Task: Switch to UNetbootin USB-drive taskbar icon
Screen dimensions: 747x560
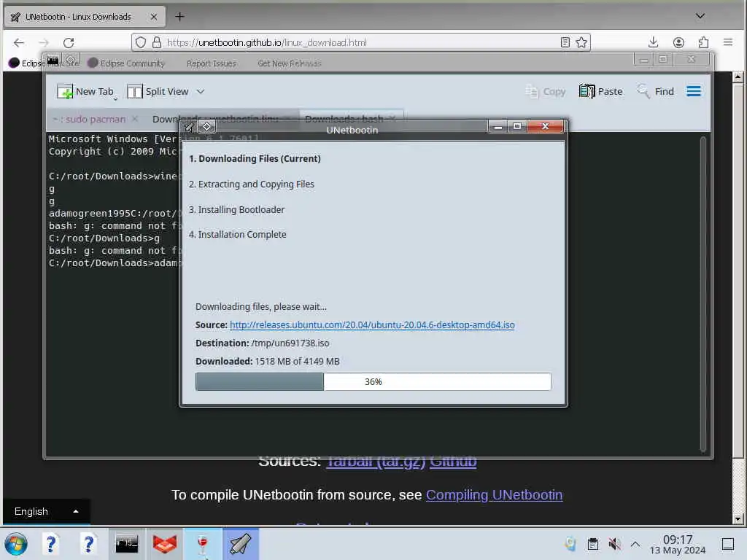Action: (x=241, y=544)
